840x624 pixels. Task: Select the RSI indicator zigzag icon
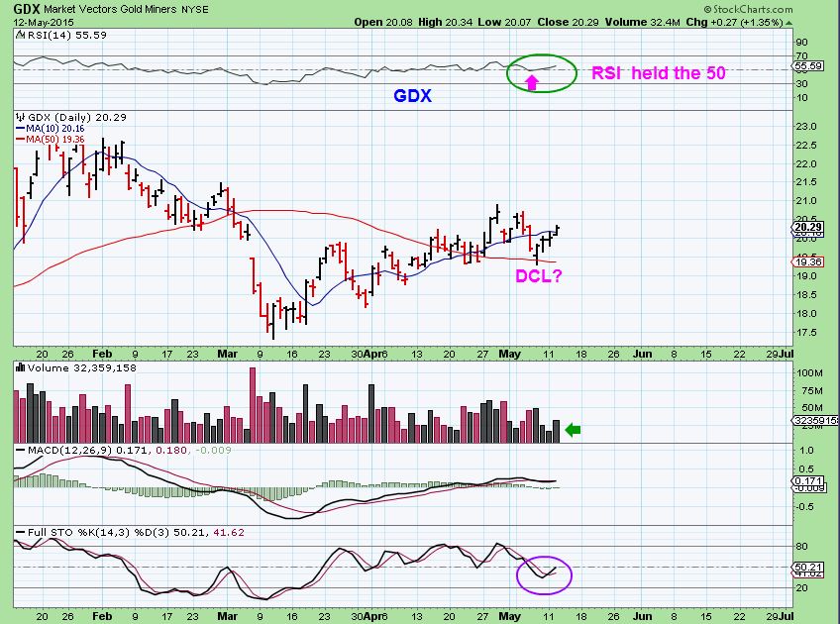coord(18,35)
